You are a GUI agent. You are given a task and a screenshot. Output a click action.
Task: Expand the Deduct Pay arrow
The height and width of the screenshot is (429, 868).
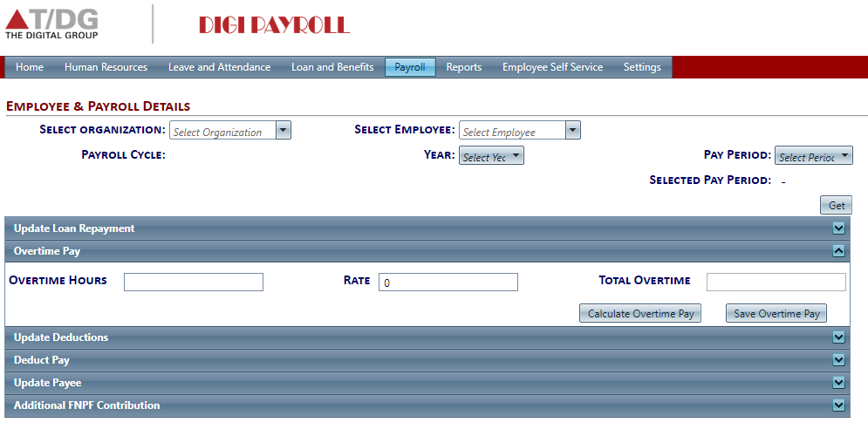[x=838, y=360]
